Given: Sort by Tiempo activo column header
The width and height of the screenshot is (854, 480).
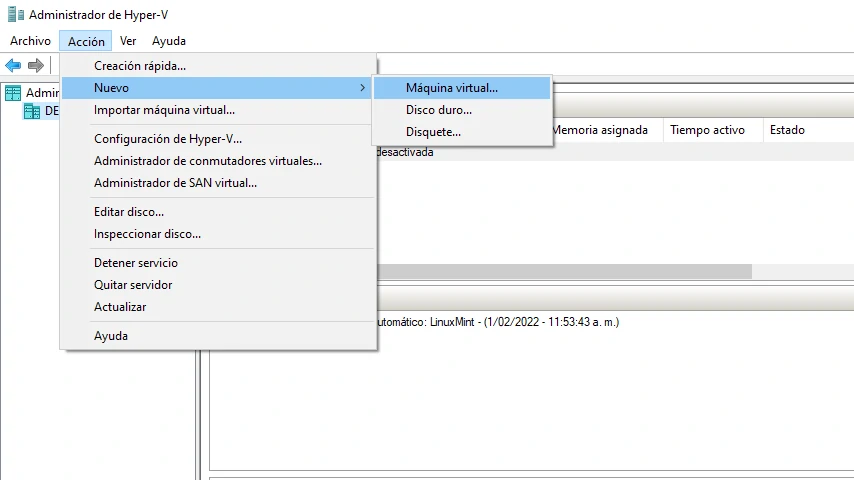Looking at the screenshot, I should [x=712, y=130].
